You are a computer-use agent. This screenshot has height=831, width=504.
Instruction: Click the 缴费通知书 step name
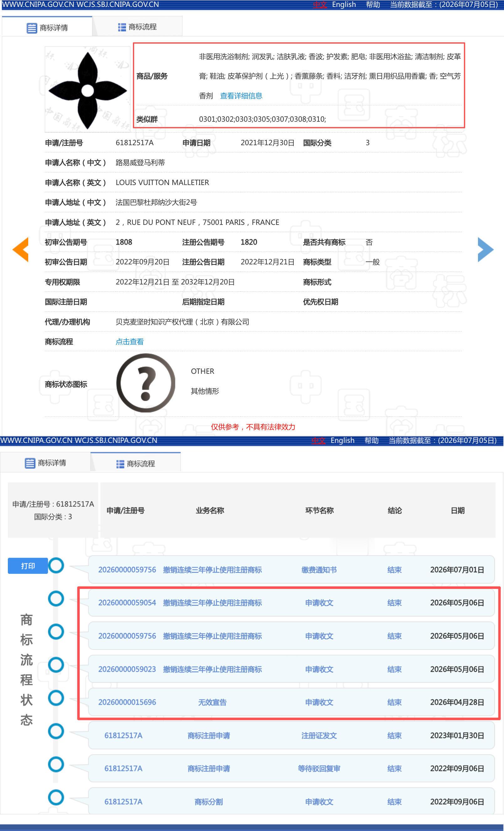319,569
